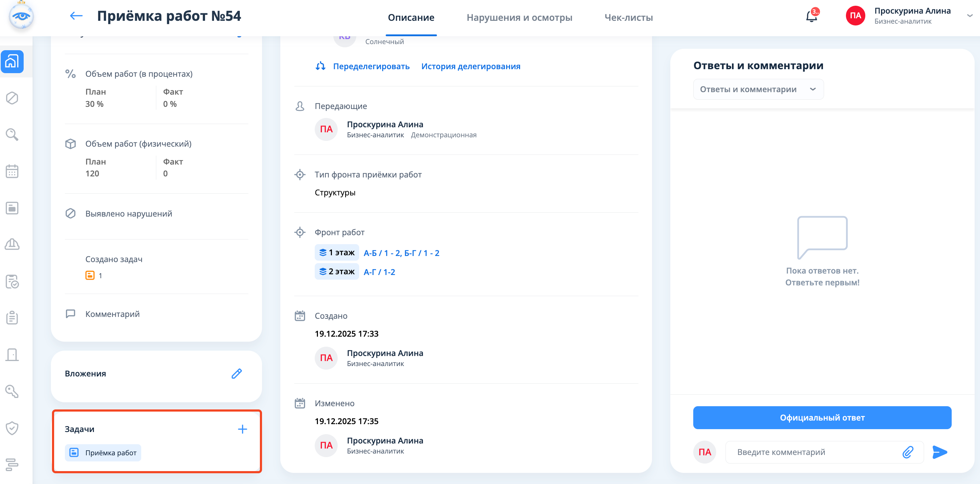Click the search magnifier sidebar icon
Image resolution: width=980 pixels, height=484 pixels.
coord(12,135)
